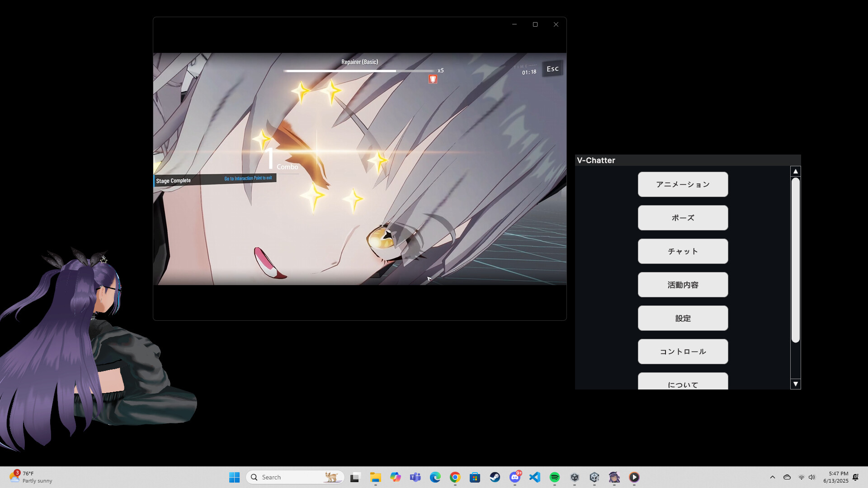Open Microsoft Edge browser
The width and height of the screenshot is (868, 488).
[x=435, y=477]
